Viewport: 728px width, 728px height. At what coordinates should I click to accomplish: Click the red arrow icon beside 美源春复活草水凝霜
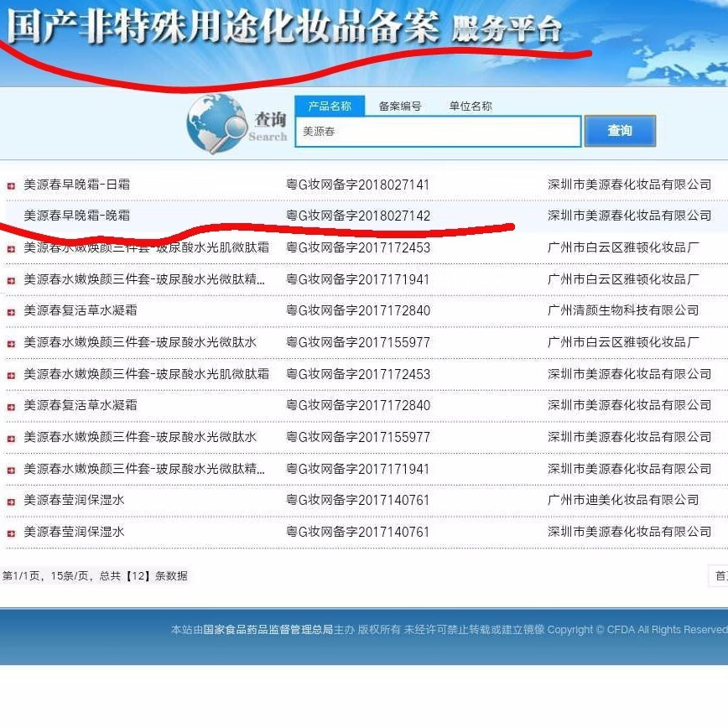click(x=11, y=310)
